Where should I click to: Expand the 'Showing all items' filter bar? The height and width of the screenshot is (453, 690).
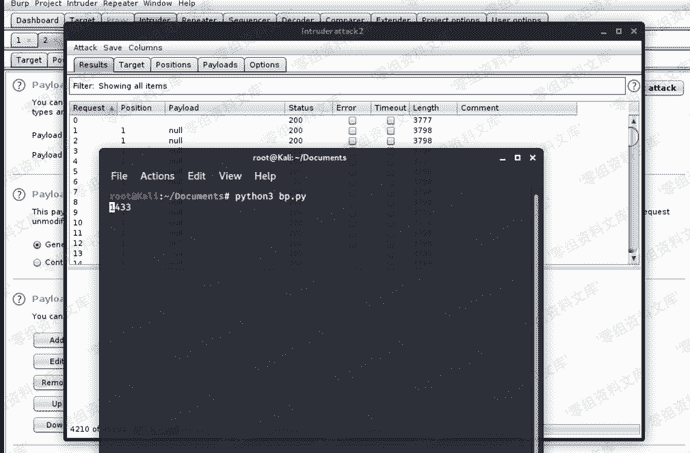point(348,87)
